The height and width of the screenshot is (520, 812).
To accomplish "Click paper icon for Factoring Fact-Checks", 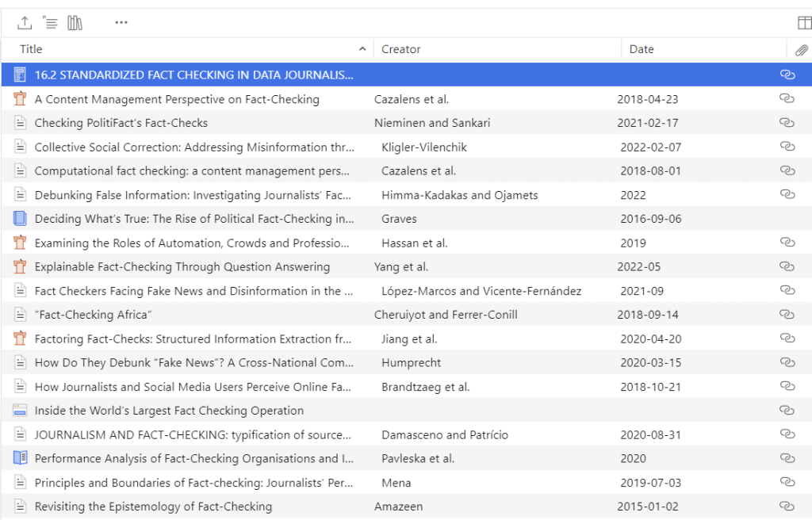I will coord(20,338).
